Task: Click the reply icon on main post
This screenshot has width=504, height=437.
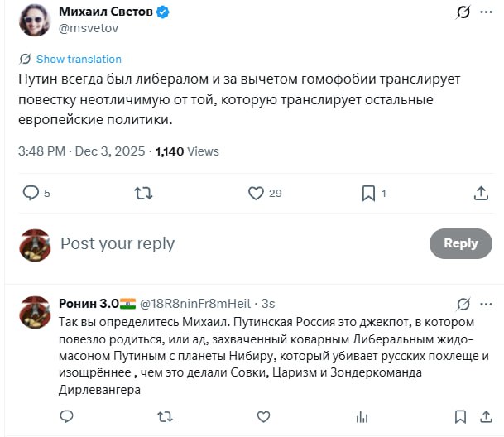Action: [31, 193]
